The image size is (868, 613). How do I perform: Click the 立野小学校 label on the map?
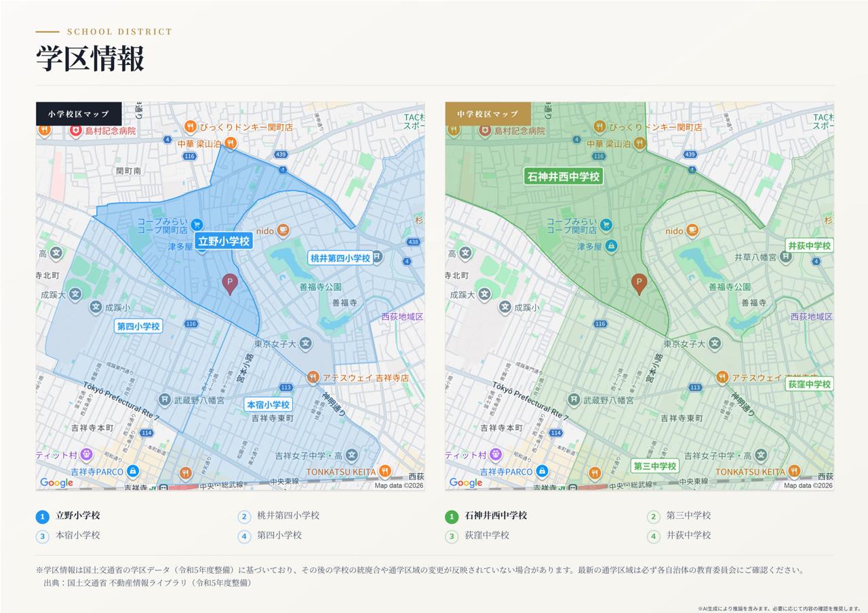(224, 241)
